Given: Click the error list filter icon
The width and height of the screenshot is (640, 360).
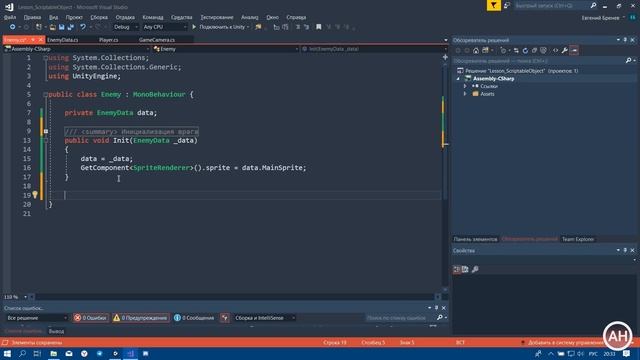Looking at the screenshot, I should pos(225,318).
